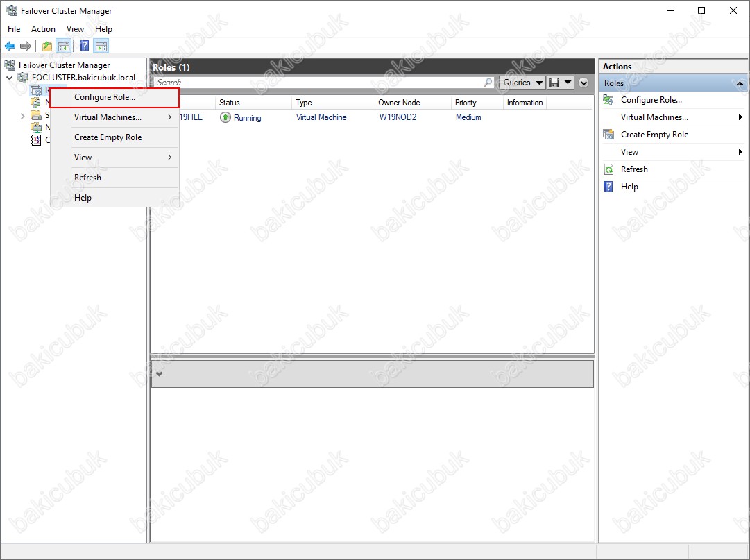
Task: Choose Help in the context menu
Action: (x=114, y=198)
